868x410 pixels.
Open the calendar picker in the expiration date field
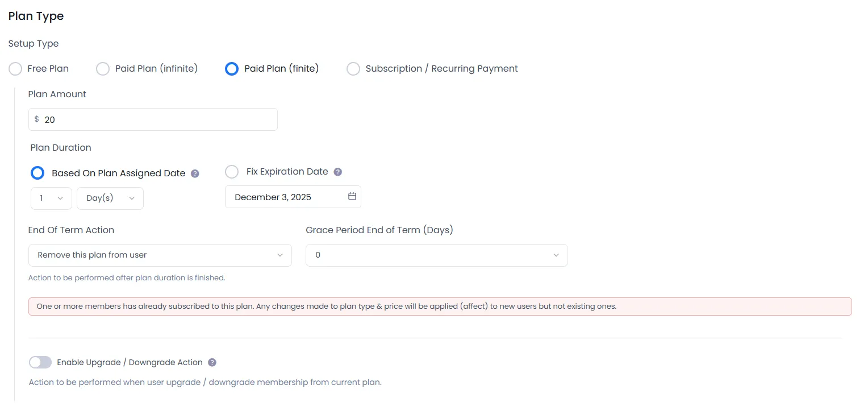[352, 196]
